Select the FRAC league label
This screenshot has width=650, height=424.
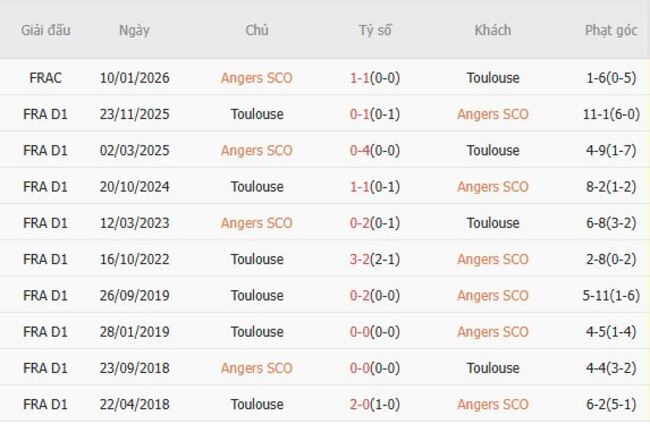pyautogui.click(x=46, y=78)
